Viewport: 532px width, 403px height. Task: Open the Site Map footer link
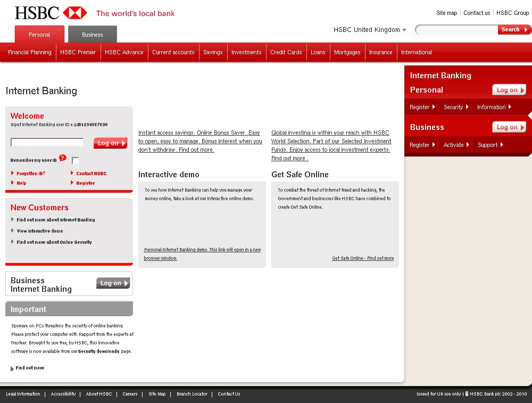[157, 394]
